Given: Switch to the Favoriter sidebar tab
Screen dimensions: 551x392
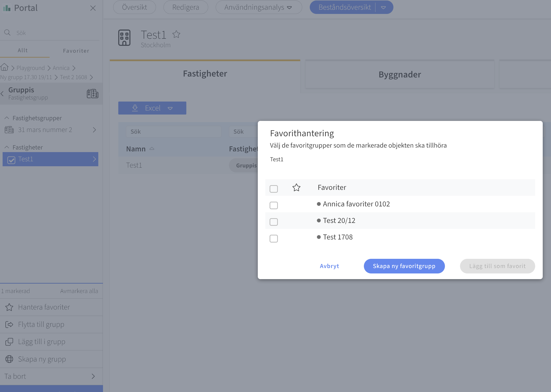Looking at the screenshot, I should 76,51.
